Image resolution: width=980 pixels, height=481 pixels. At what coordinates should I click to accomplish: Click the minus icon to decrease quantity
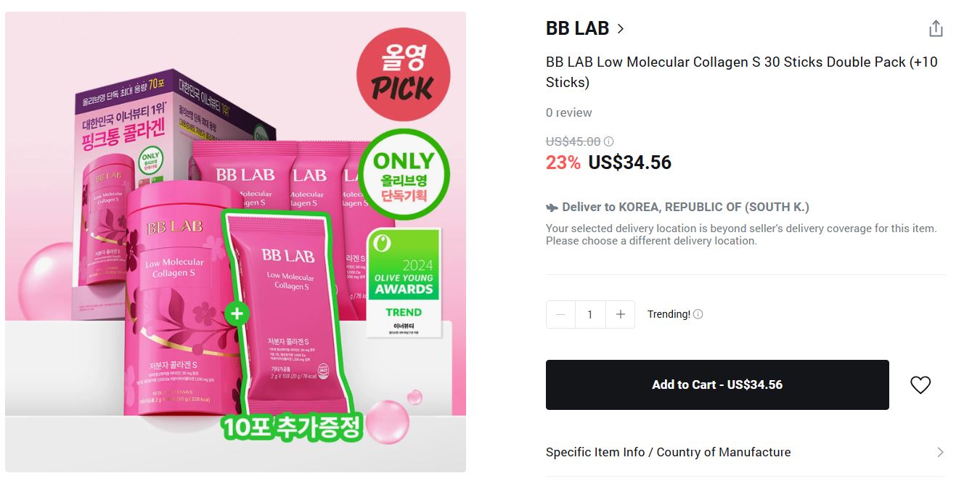coord(560,313)
